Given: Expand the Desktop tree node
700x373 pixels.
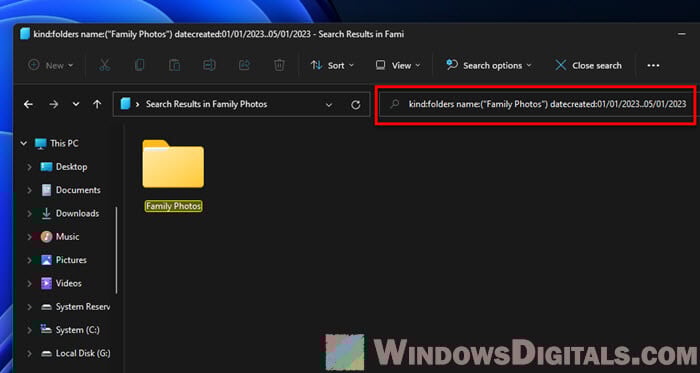Looking at the screenshot, I should tap(29, 167).
